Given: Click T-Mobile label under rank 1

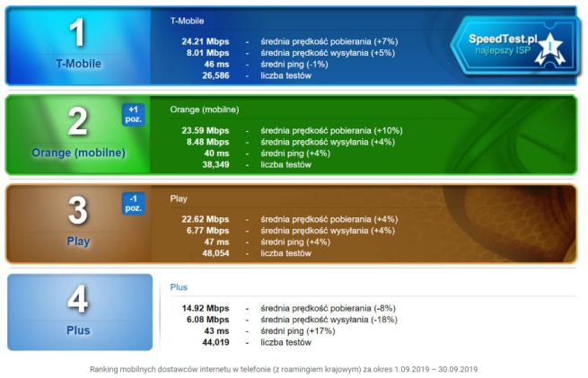Looking at the screenshot, I should pyautogui.click(x=78, y=64).
